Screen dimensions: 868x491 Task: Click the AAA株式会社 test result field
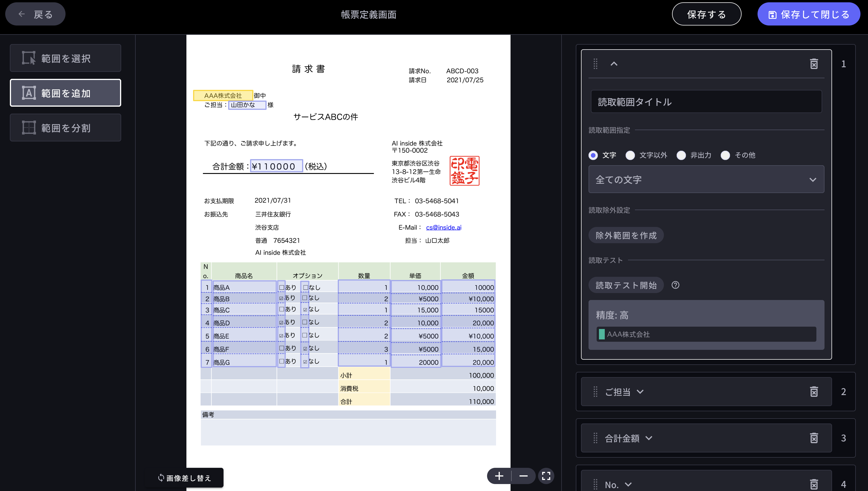click(706, 334)
